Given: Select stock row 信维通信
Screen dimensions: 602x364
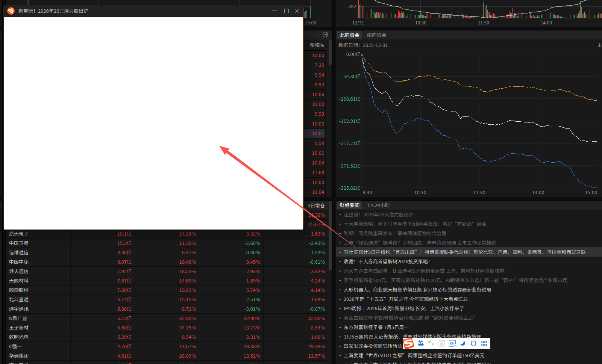Looking at the screenshot, I should click(x=167, y=252).
